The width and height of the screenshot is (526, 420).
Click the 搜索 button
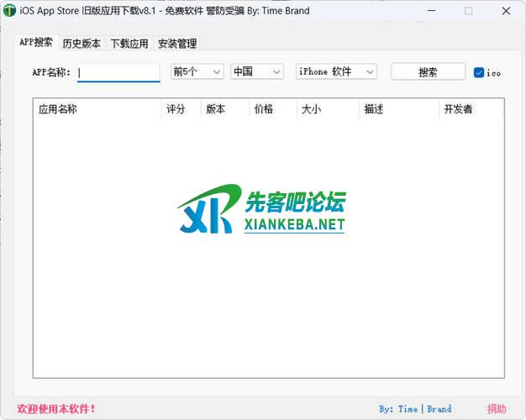[428, 72]
